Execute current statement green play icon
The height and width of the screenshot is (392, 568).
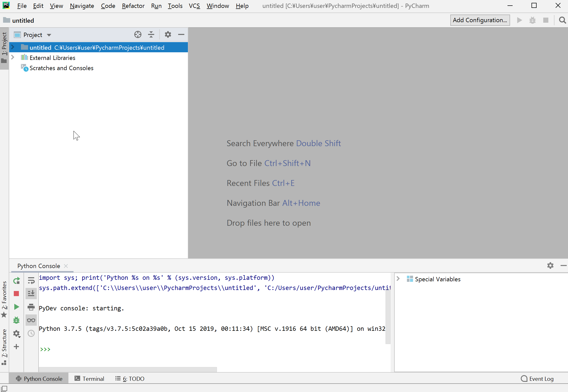coord(16,307)
